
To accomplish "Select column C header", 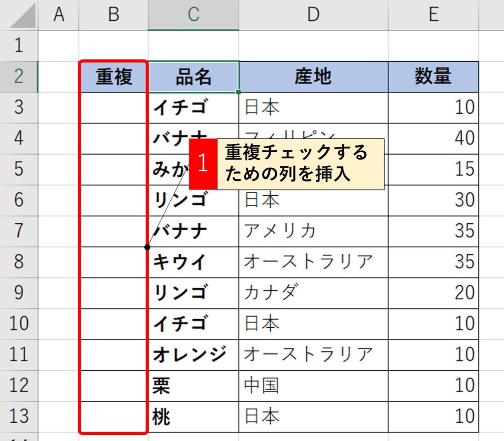I will (x=193, y=15).
